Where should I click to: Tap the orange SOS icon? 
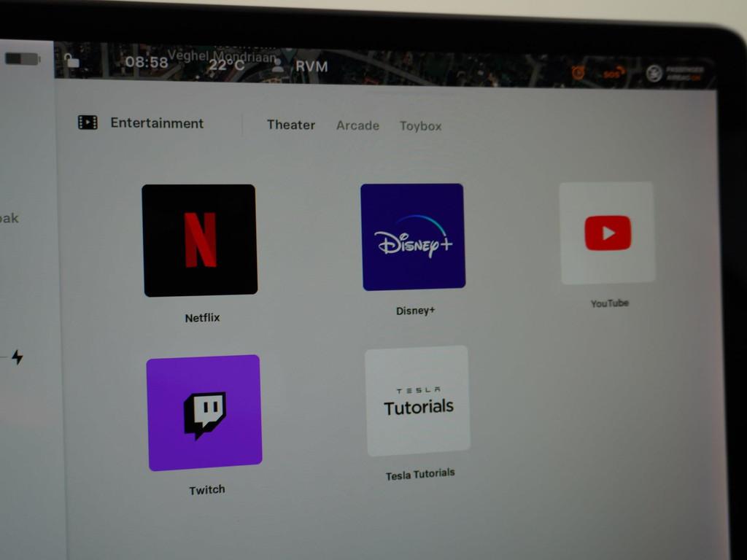click(613, 74)
